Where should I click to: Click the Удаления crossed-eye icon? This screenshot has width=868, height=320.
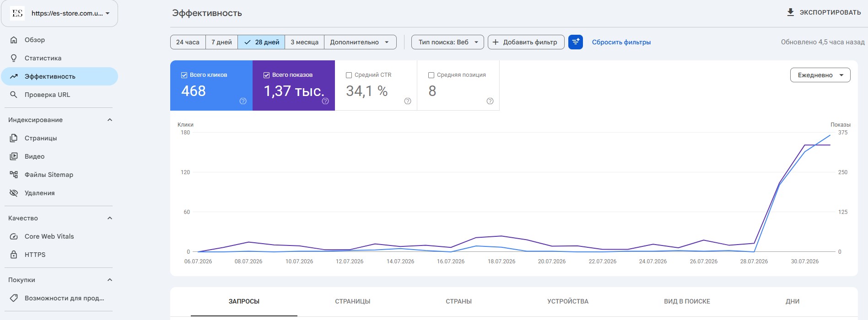14,193
